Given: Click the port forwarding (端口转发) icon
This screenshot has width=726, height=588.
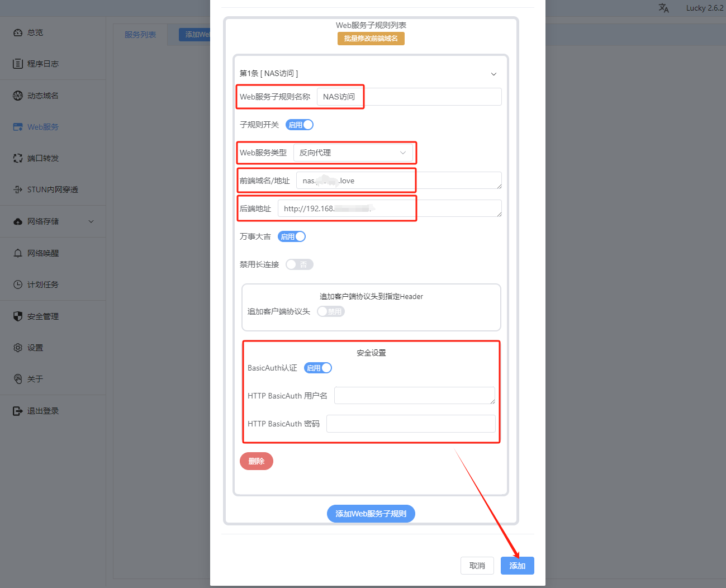Looking at the screenshot, I should pos(18,158).
